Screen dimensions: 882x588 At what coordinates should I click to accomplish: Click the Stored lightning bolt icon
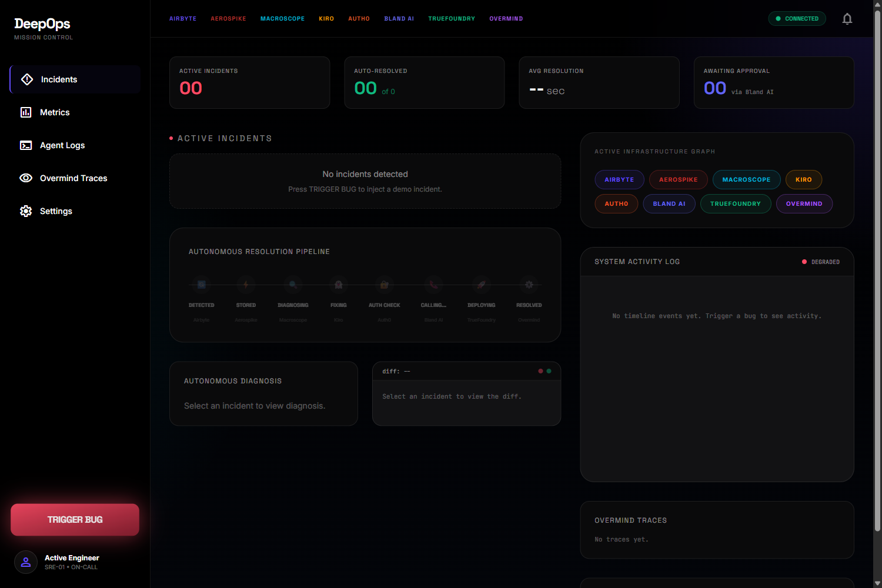tap(246, 285)
